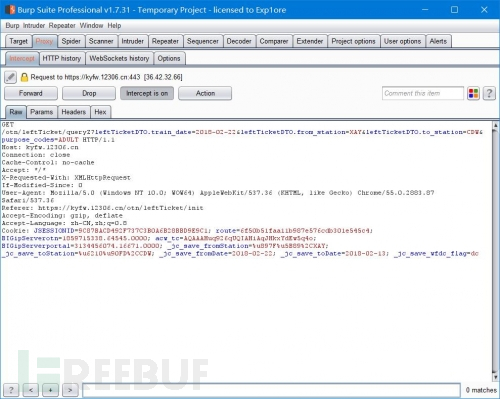This screenshot has height=399, width=500.
Task: Click the padlock HTTPS icon
Action: [24, 77]
